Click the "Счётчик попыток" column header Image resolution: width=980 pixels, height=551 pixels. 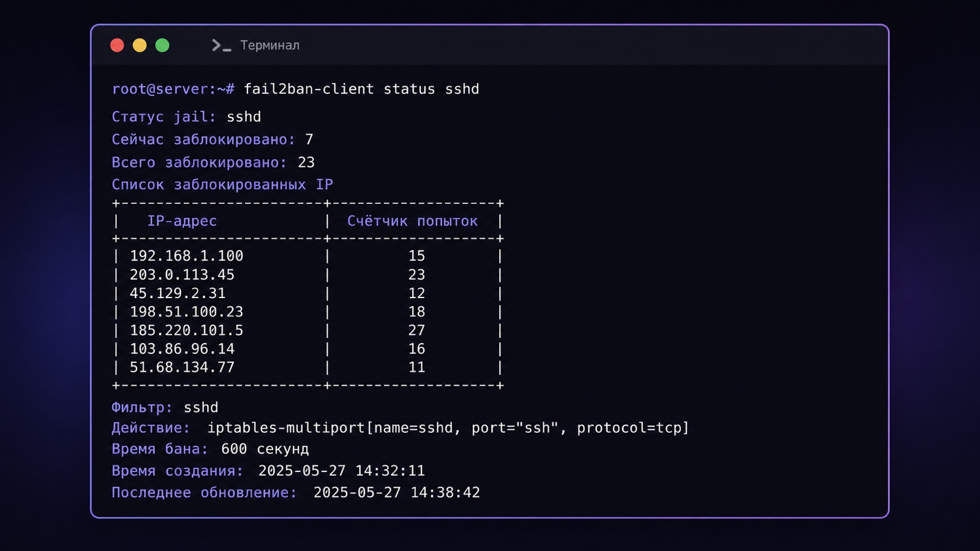tap(412, 221)
